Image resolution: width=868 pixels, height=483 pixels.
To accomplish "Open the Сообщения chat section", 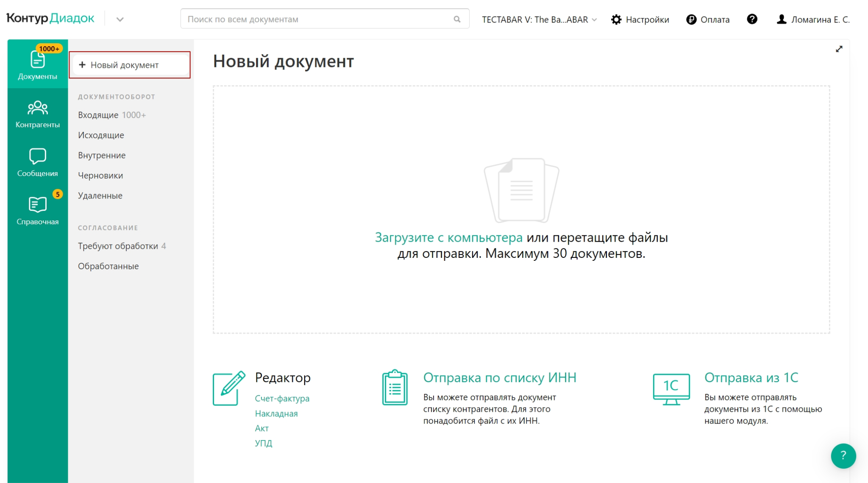I will click(37, 162).
